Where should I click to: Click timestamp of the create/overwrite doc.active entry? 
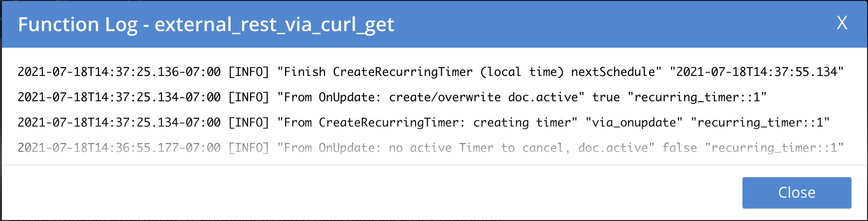coord(119,97)
